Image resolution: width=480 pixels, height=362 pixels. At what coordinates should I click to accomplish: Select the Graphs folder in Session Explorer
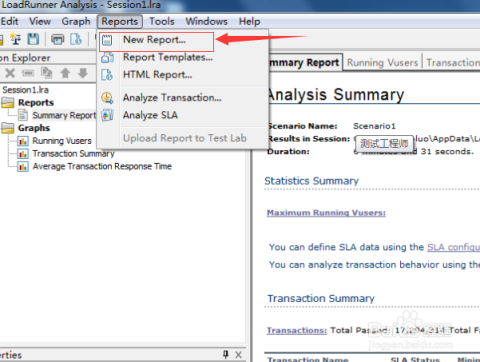click(34, 128)
